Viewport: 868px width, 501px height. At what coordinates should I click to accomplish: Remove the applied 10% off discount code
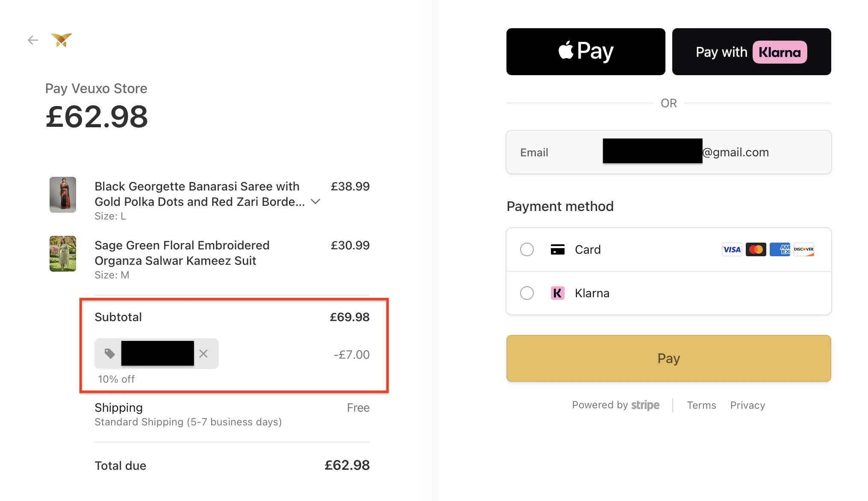point(203,354)
